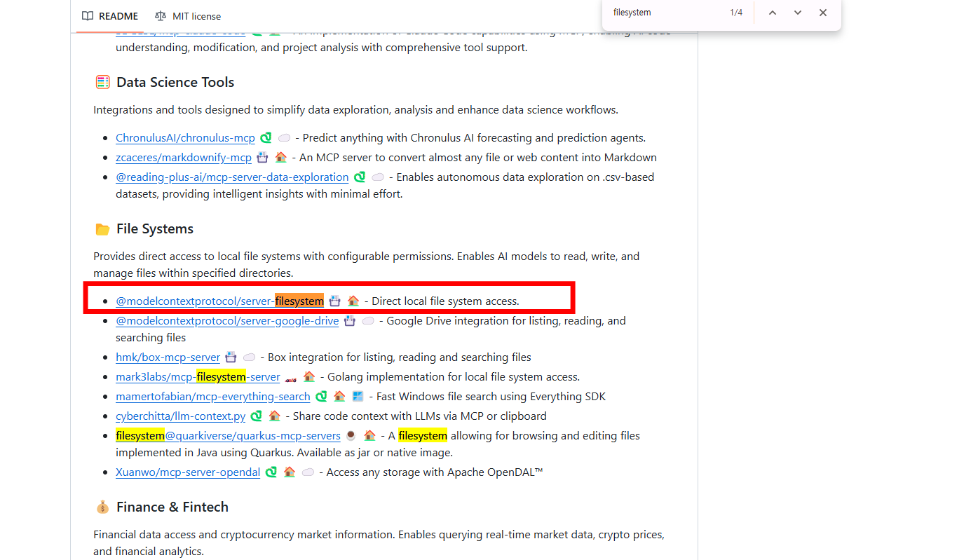Click the TypeScript icon next to server-google-drive
The width and height of the screenshot is (971, 560).
pos(350,321)
